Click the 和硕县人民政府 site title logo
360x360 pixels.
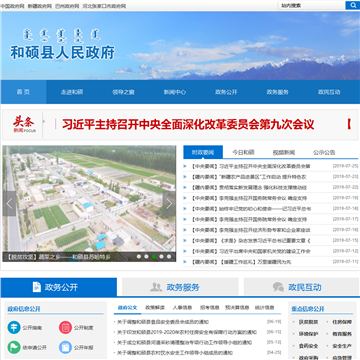(x=62, y=52)
